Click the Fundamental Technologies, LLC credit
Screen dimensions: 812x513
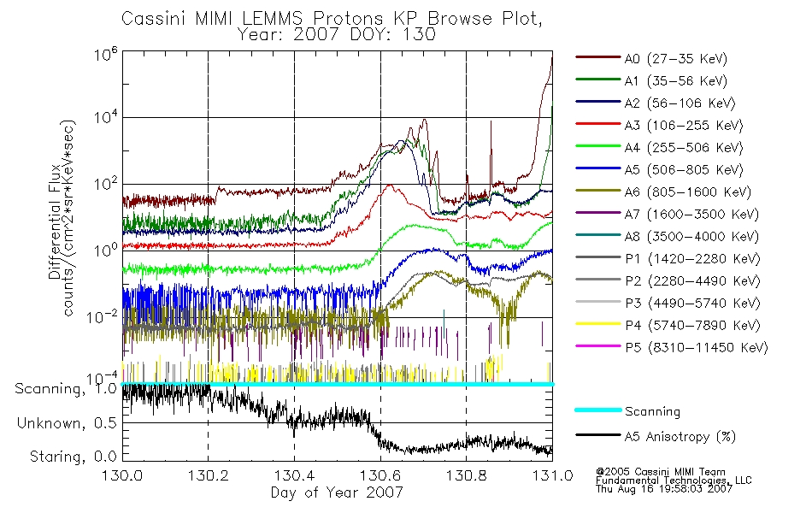coord(674,481)
